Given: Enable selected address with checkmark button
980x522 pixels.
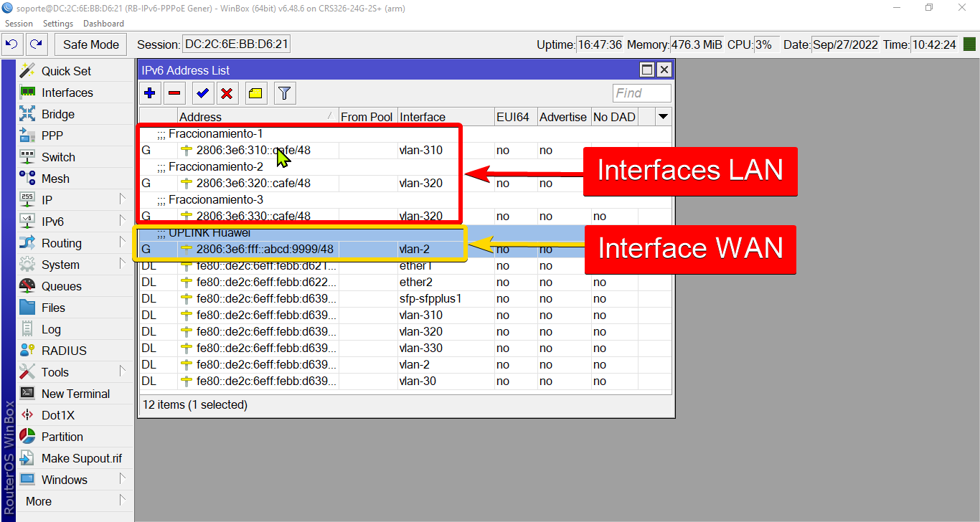Looking at the screenshot, I should 202,93.
